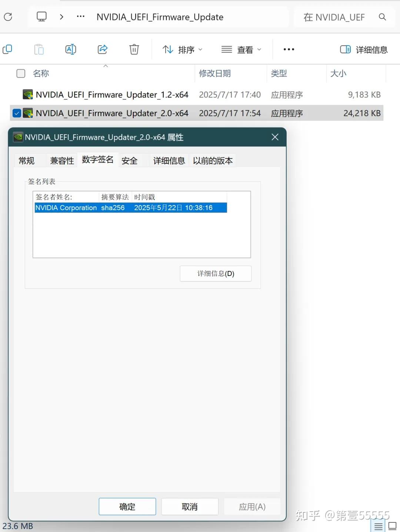The height and width of the screenshot is (532, 400).
Task: Delete the file using the trash icon
Action: [134, 49]
